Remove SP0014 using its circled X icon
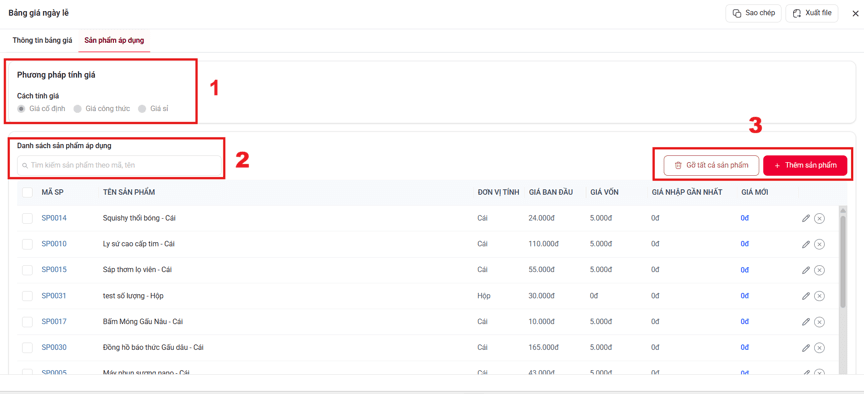Image resolution: width=864 pixels, height=394 pixels. click(x=819, y=218)
